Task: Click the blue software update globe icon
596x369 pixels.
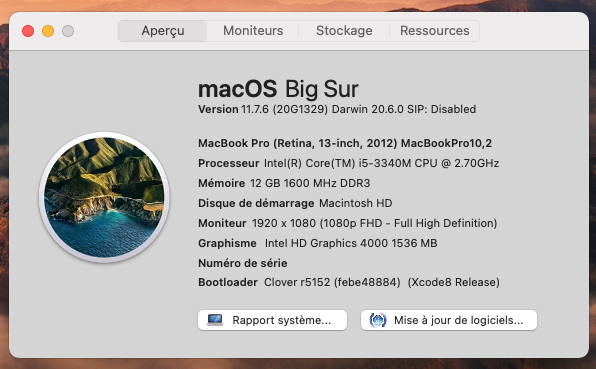Action: pyautogui.click(x=377, y=320)
